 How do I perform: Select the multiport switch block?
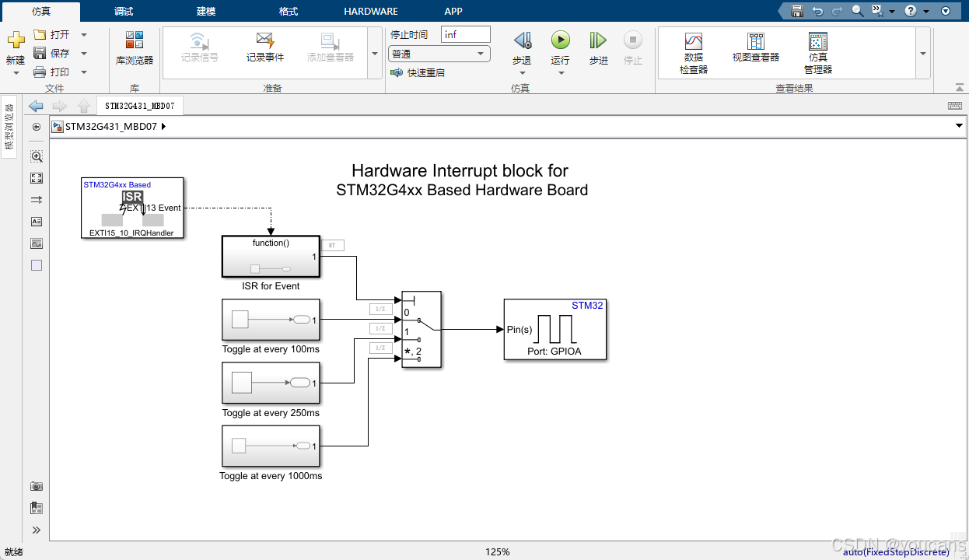[x=422, y=330]
